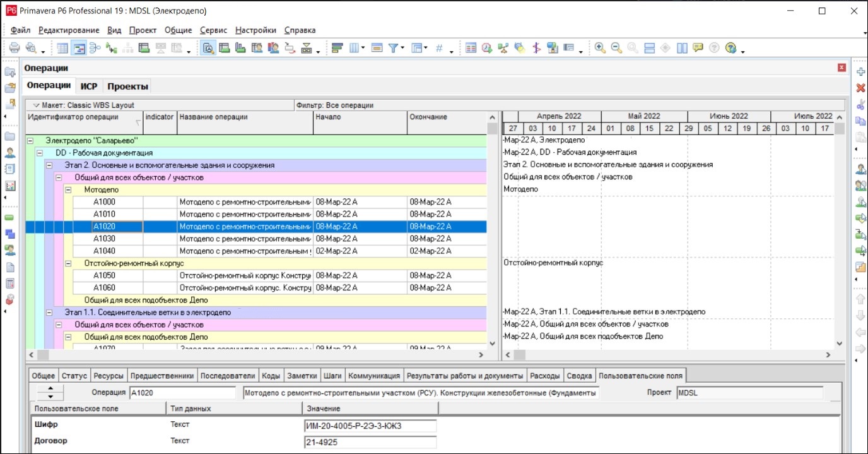This screenshot has height=454, width=868.
Task: Zoom out on the Gantt timescale
Action: 616,48
